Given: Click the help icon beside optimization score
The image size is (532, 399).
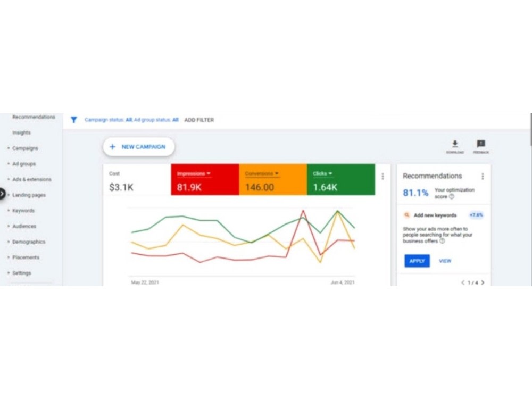Looking at the screenshot, I should click(x=452, y=197).
